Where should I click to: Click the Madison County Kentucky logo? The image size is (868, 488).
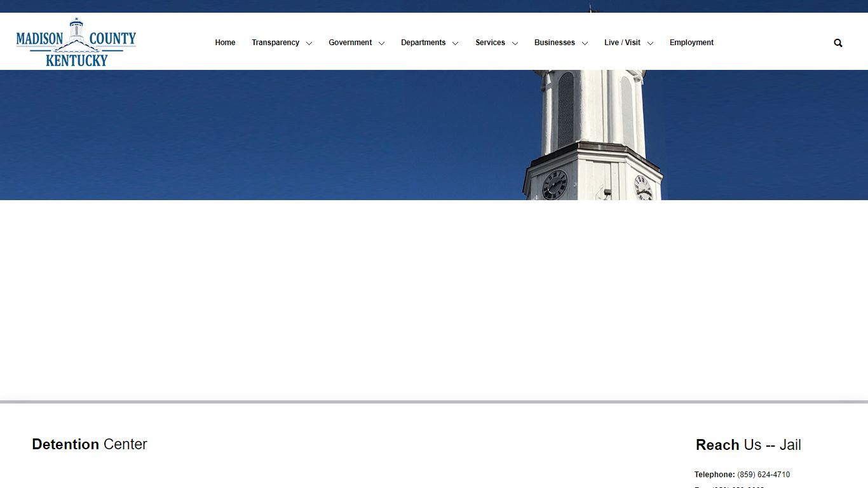pos(76,42)
